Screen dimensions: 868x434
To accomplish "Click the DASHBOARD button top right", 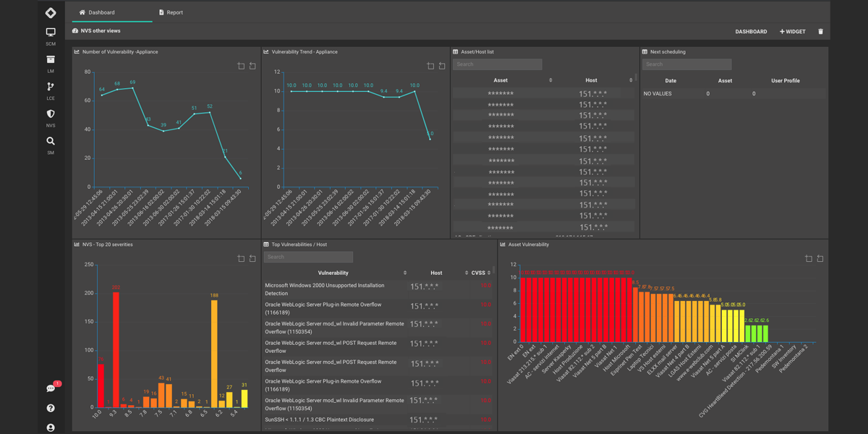I will 751,31.
